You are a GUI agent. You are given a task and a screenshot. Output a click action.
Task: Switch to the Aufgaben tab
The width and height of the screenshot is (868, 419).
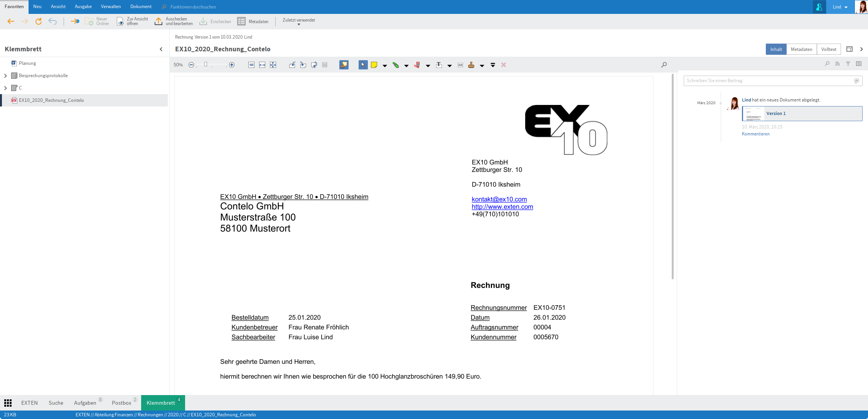point(85,403)
